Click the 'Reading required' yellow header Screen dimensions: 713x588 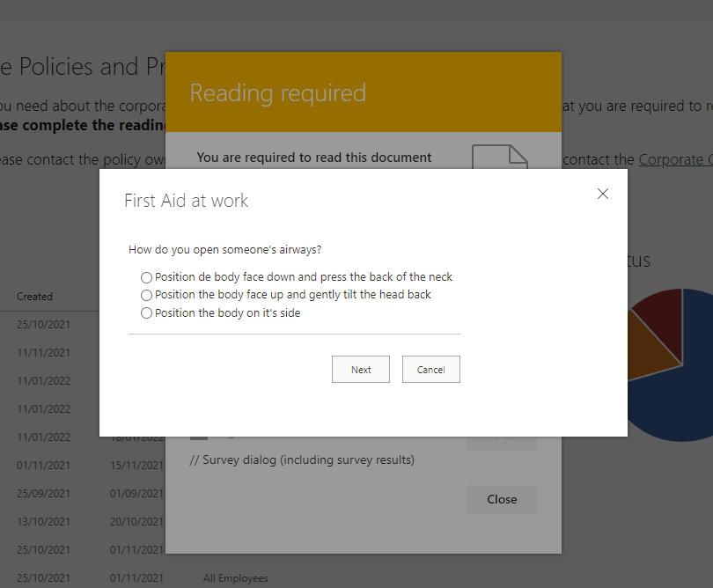[363, 92]
